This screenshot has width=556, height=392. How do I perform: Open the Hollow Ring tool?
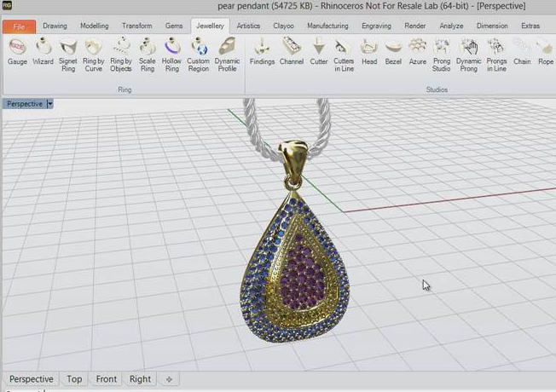pyautogui.click(x=171, y=55)
